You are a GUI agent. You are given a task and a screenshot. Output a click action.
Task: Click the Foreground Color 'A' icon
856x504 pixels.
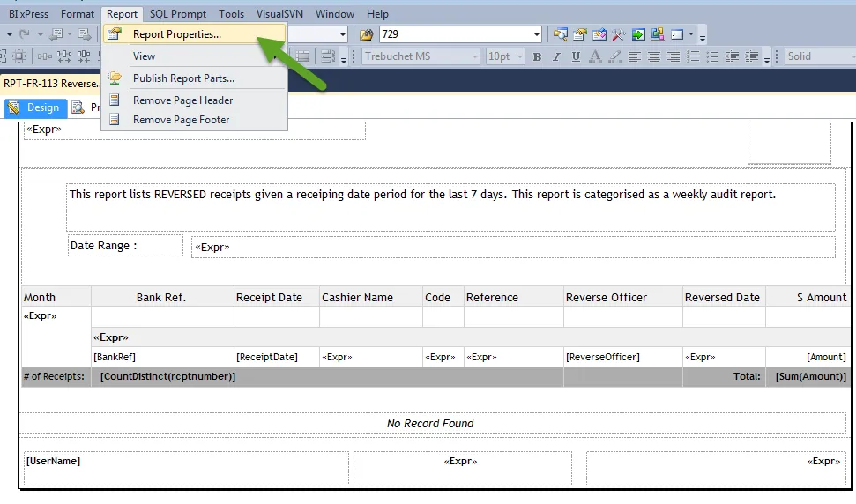point(595,56)
